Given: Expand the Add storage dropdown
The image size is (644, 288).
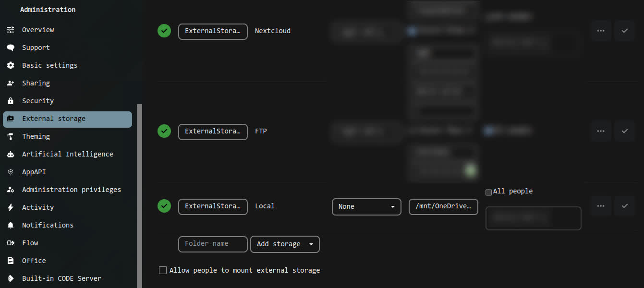Looking at the screenshot, I should pos(285,244).
